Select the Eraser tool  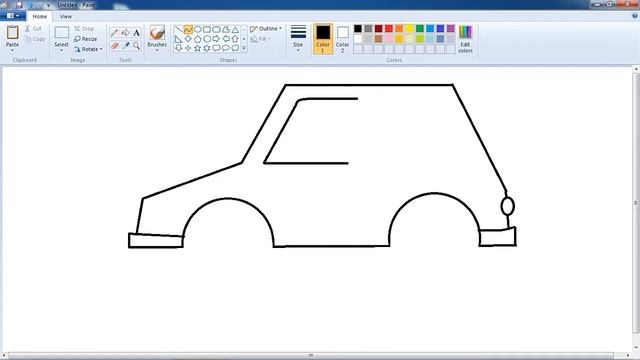115,46
